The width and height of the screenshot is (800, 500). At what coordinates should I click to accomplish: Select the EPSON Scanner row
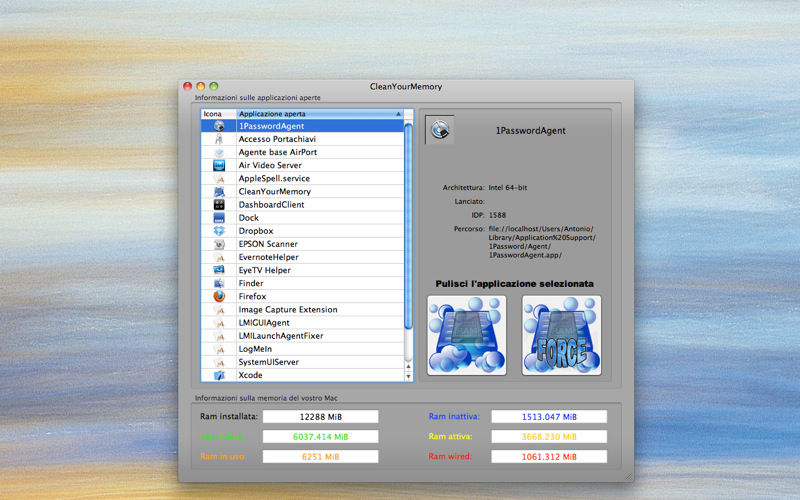[x=303, y=244]
